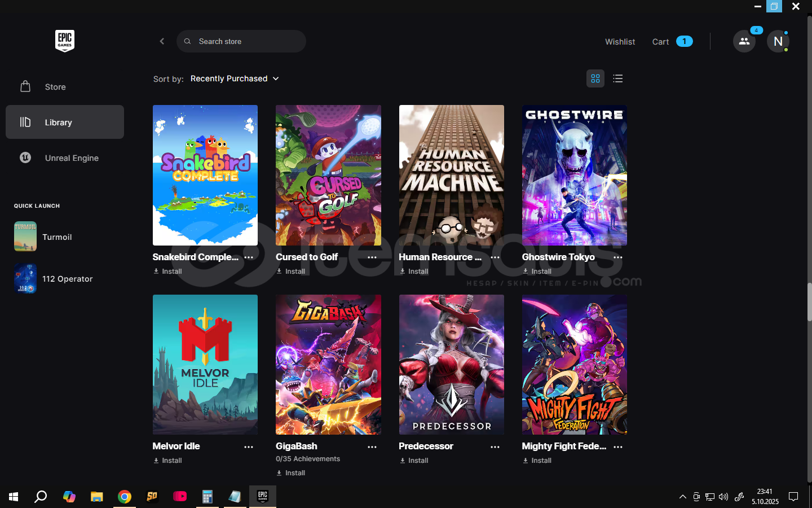Open the friends list icon
The image size is (812, 508).
click(744, 41)
